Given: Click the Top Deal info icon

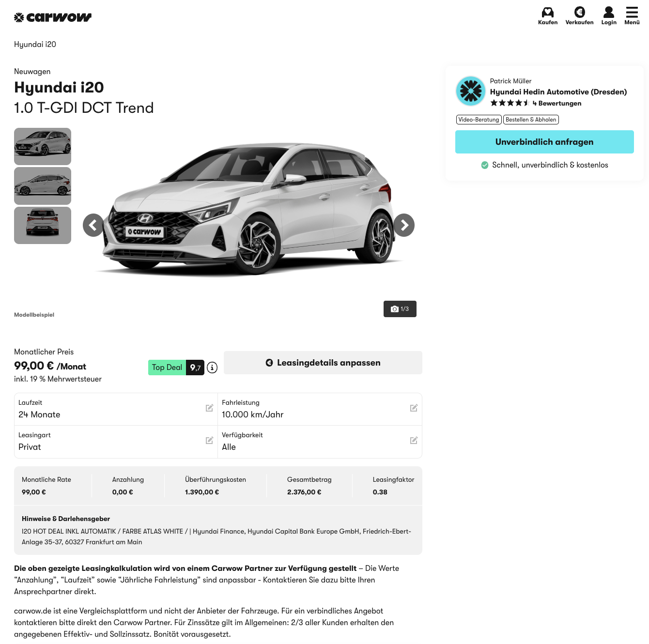Looking at the screenshot, I should (x=212, y=368).
